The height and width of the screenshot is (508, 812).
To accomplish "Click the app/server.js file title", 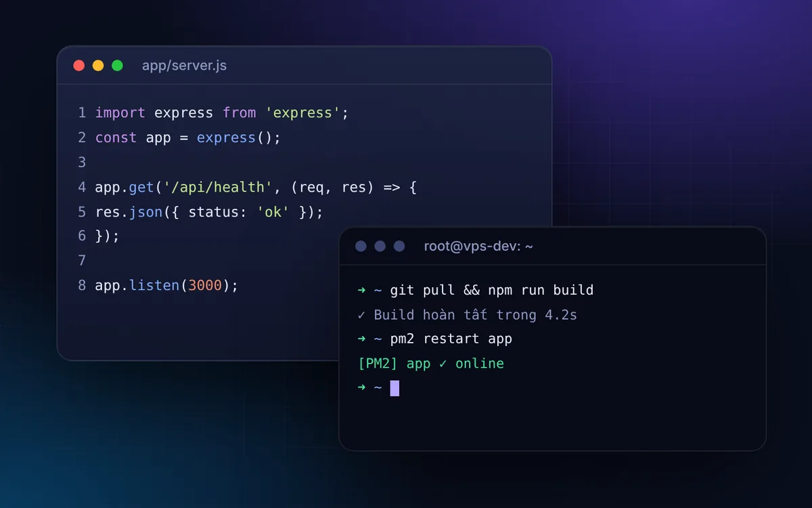I will click(184, 66).
